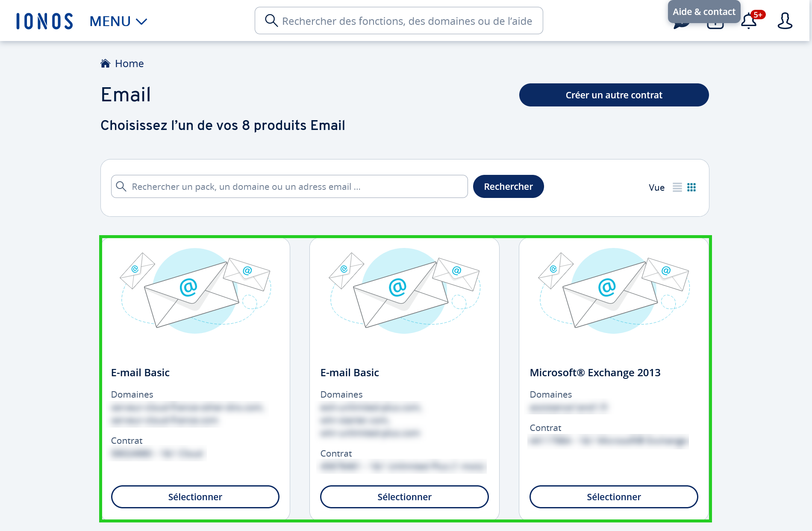This screenshot has height=531, width=812.
Task: Select the first E-mail Basic product
Action: 195,497
